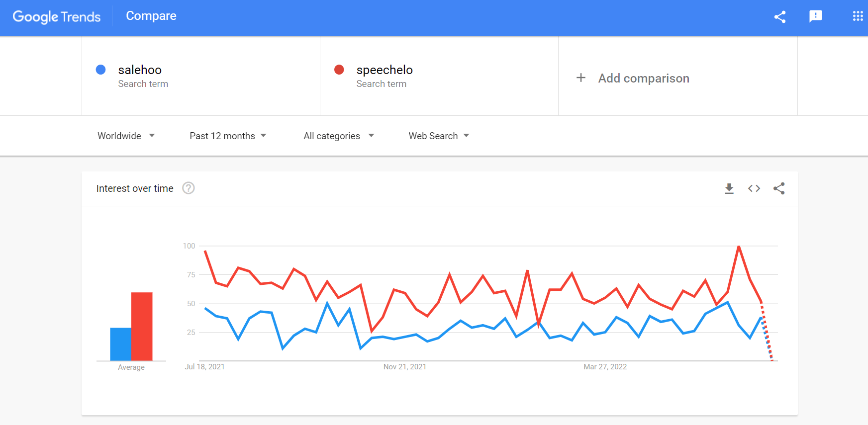Click the Google Trends logo
This screenshot has width=868, height=425.
click(x=57, y=17)
